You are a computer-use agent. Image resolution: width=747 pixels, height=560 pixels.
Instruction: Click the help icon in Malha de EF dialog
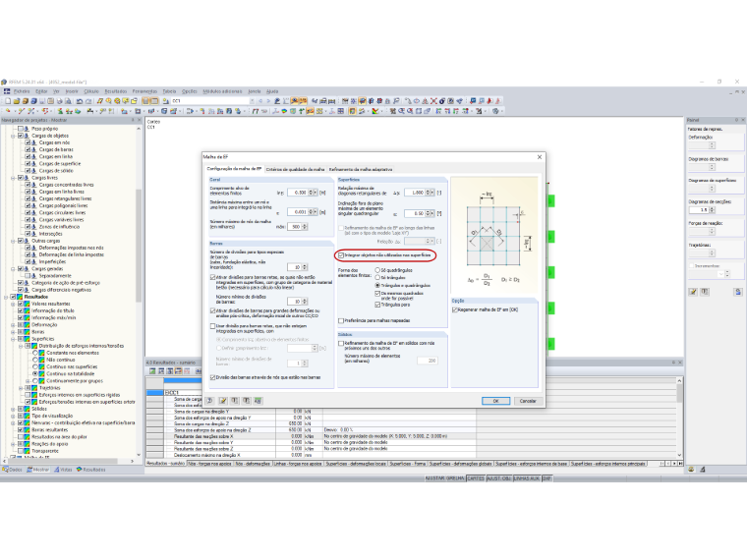coord(210,401)
